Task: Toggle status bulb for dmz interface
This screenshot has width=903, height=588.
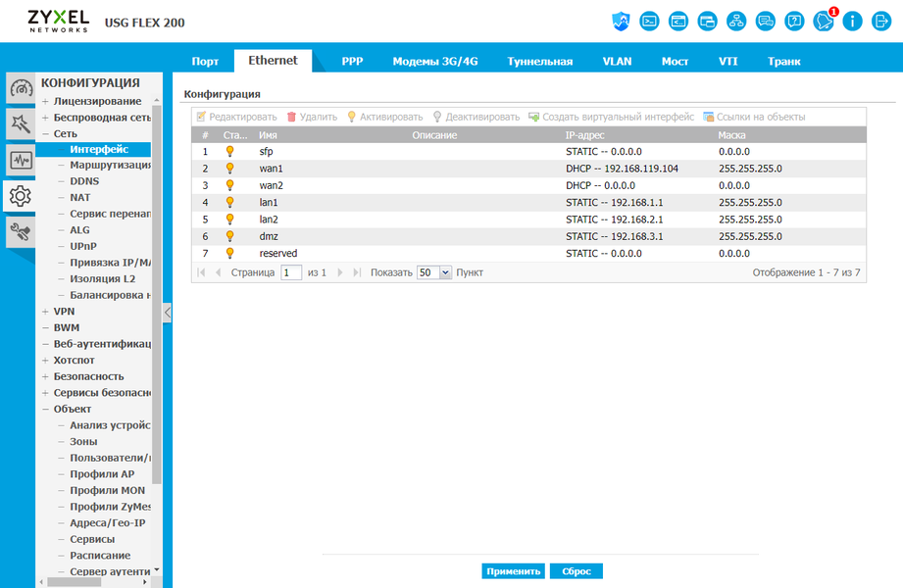Action: click(229, 236)
